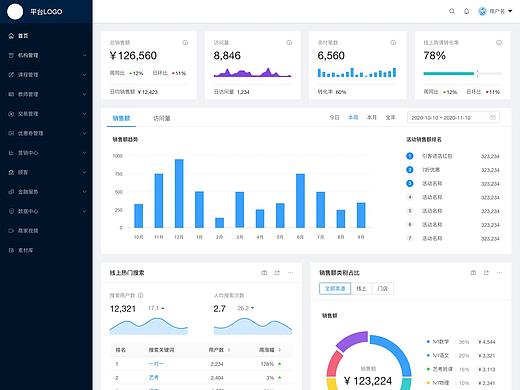Screen dimensions: 520x390
Task: Click the 机构管理 sidebar icon
Action: (x=11, y=55)
